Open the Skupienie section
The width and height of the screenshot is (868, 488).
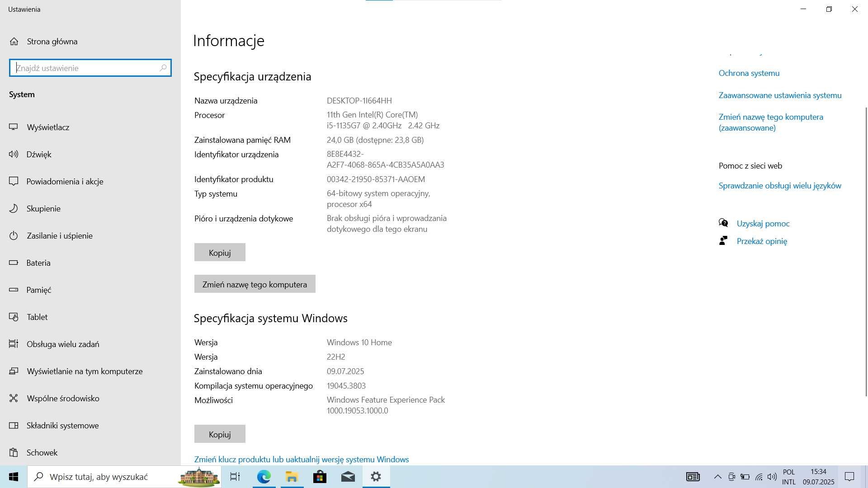pos(43,208)
